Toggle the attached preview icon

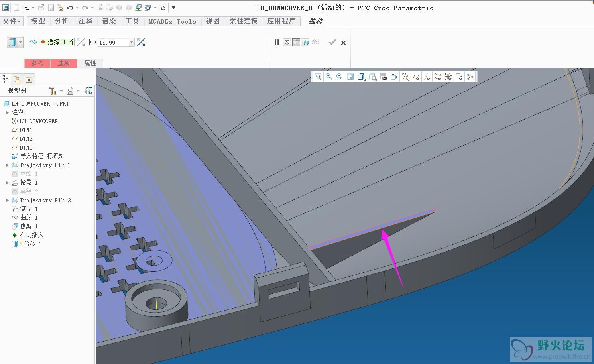(306, 42)
